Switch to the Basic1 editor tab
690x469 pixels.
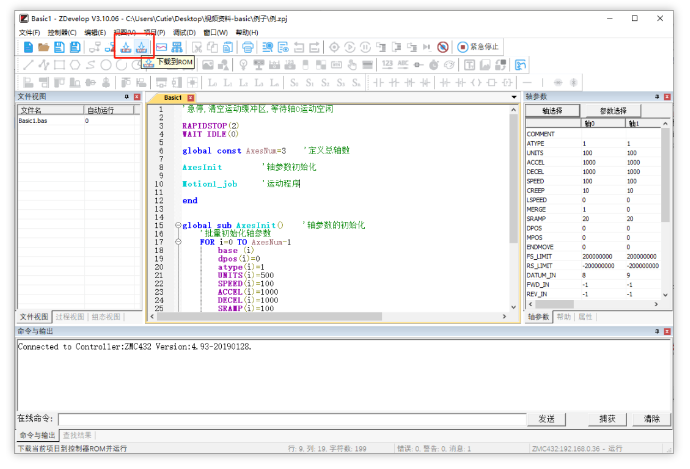coord(172,98)
